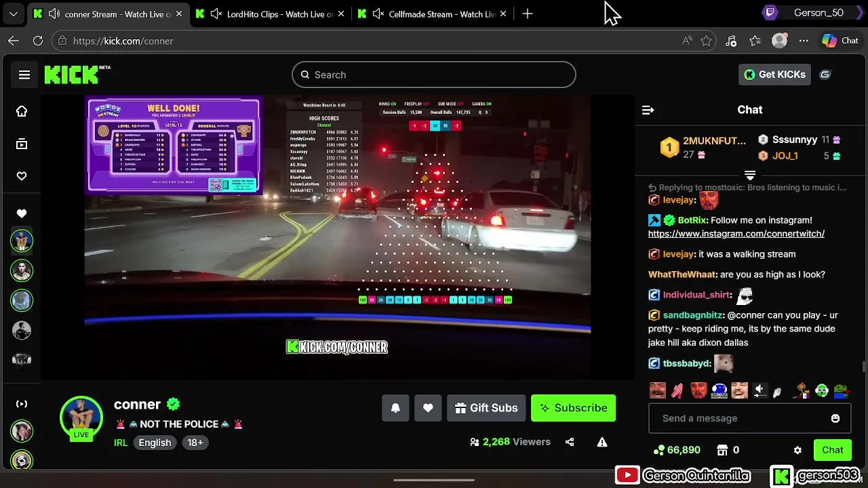The width and height of the screenshot is (868, 488).
Task: Open the tab search dropdown chevron
Action: (x=14, y=14)
